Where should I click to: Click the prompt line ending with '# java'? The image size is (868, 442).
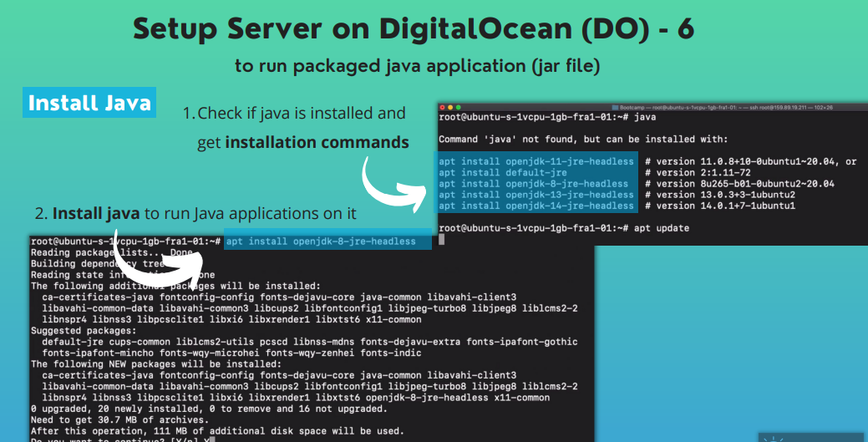tap(547, 118)
